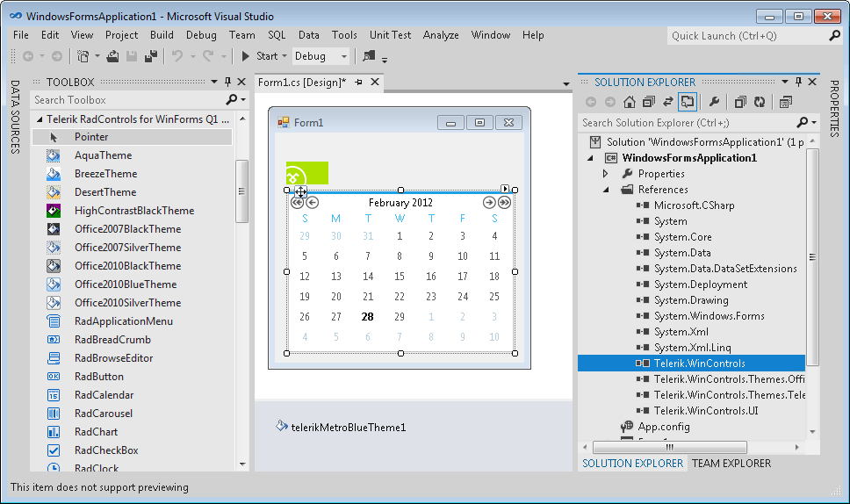The width and height of the screenshot is (850, 504).
Task: Open App.config file
Action: [x=664, y=427]
